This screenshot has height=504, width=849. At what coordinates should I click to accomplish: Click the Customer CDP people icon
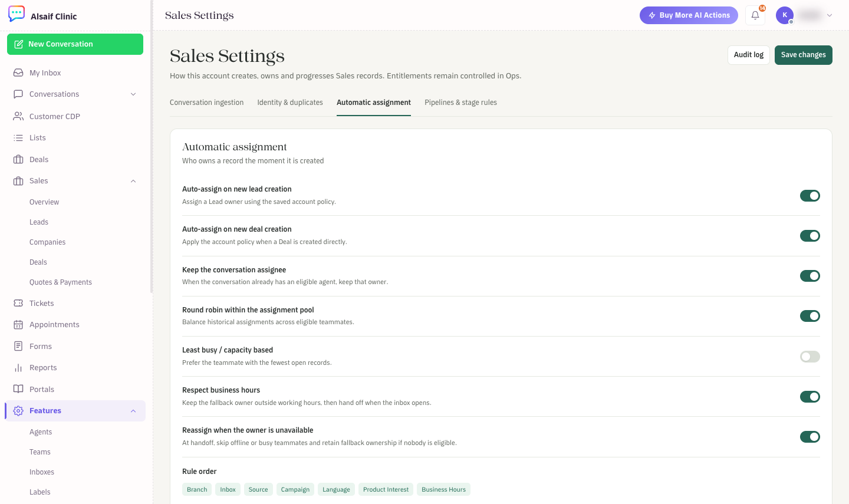click(18, 116)
